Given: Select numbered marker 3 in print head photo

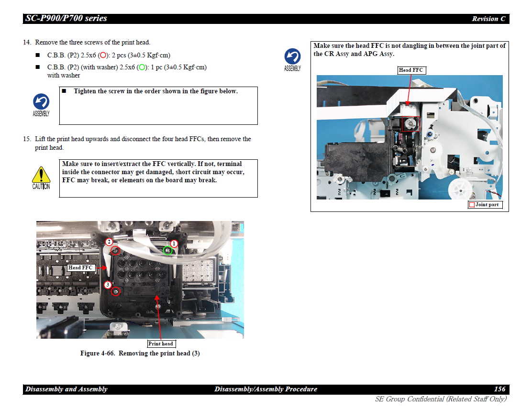Looking at the screenshot, I should point(108,285).
